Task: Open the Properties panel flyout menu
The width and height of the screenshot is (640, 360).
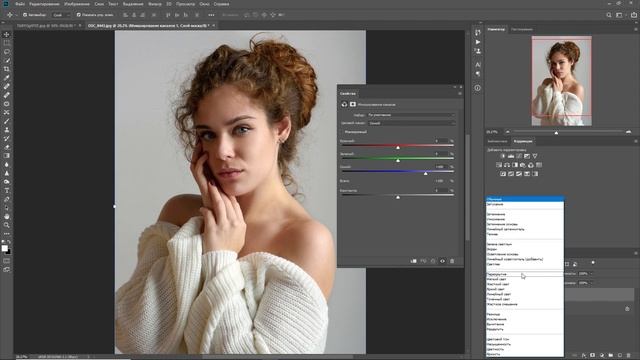Action: pos(460,93)
